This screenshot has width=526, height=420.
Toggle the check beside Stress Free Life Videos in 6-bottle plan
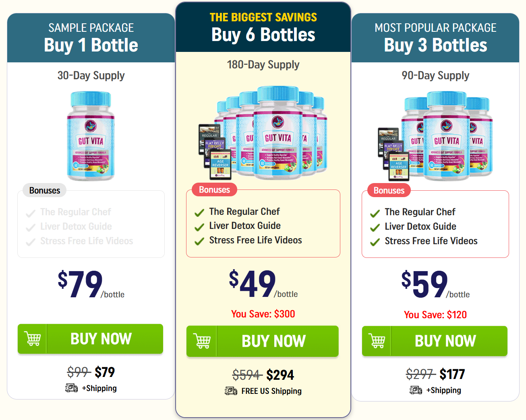[199, 240]
